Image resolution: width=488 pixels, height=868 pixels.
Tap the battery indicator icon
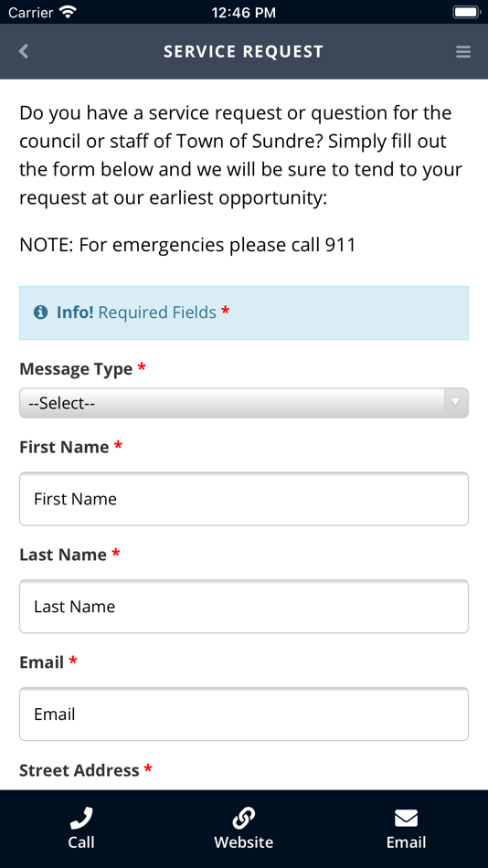tap(465, 12)
